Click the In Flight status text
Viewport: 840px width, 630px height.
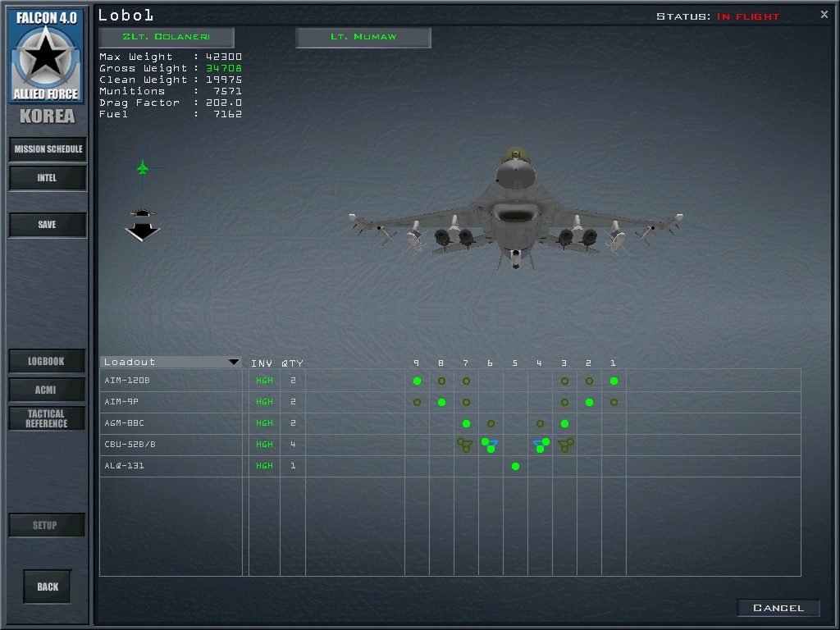(748, 16)
